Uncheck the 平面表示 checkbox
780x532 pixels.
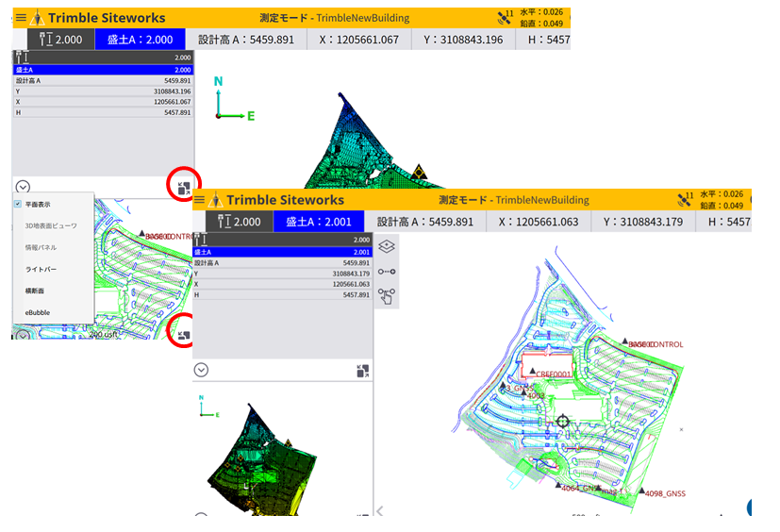[18, 204]
